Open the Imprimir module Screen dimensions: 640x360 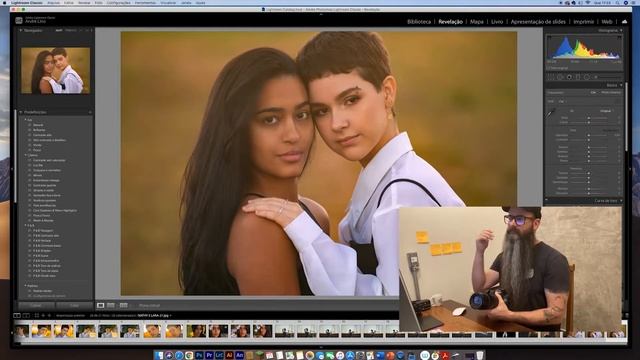pyautogui.click(x=583, y=22)
